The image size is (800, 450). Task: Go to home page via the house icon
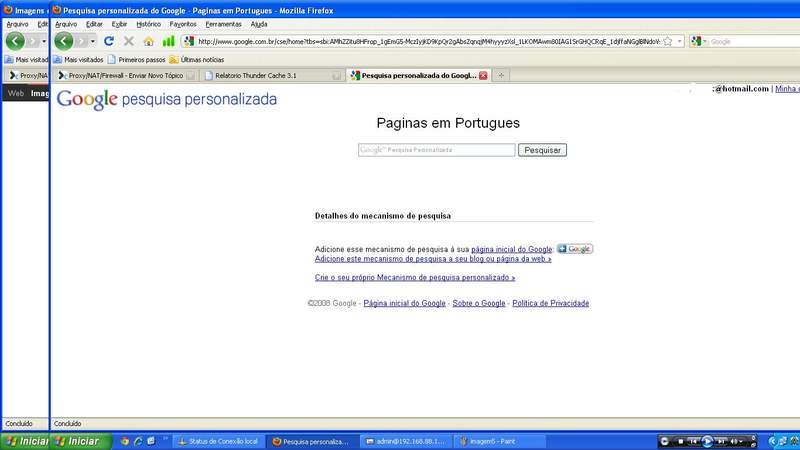[x=148, y=41]
